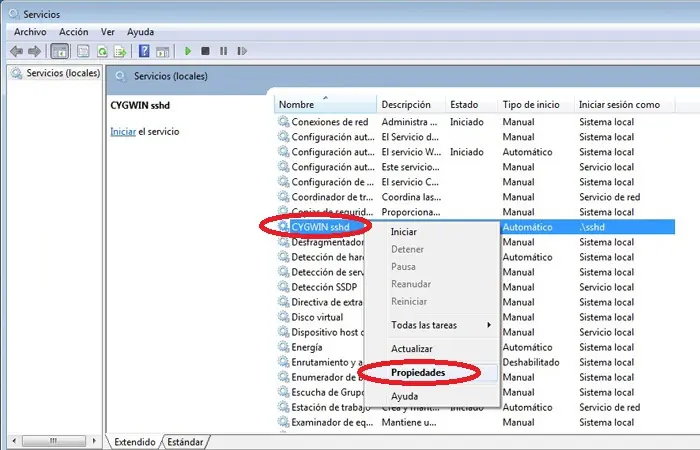Click the Proporciona... description cell
The height and width of the screenshot is (450, 700).
pos(411,212)
